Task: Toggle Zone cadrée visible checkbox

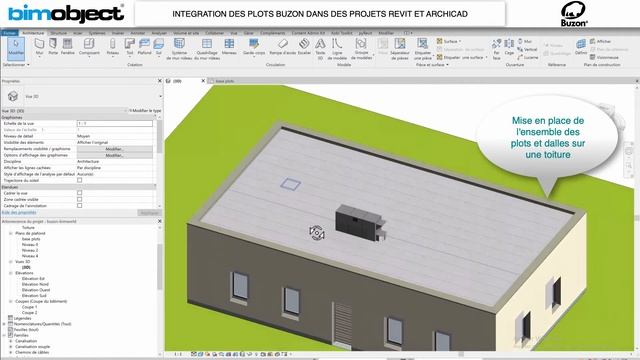Action: point(80,199)
